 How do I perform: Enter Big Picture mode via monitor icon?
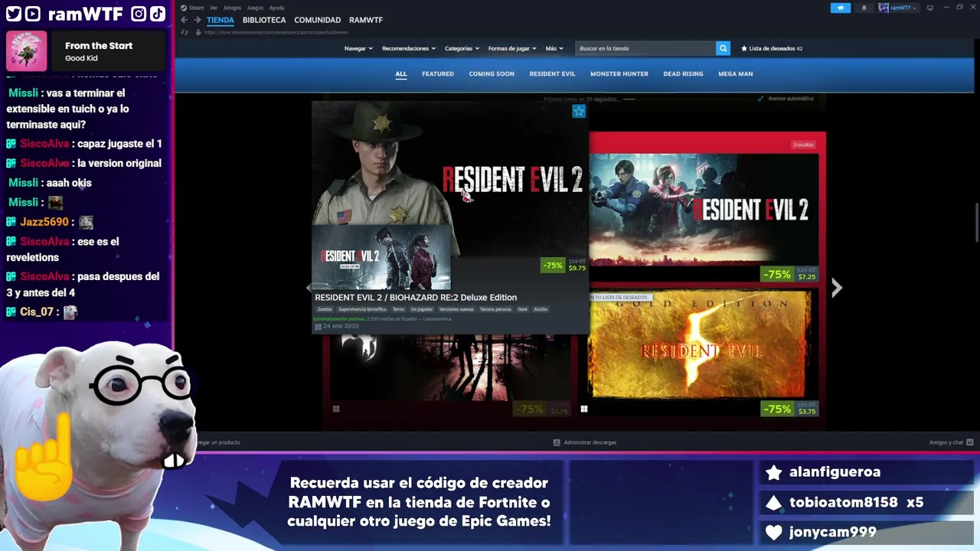tap(930, 8)
